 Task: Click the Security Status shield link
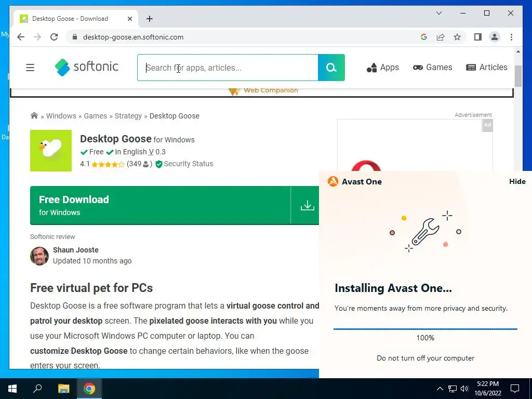click(x=184, y=164)
